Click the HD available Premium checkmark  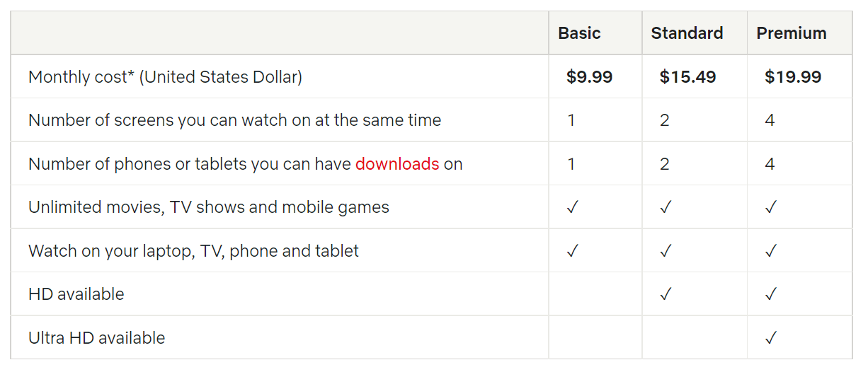pos(771,294)
